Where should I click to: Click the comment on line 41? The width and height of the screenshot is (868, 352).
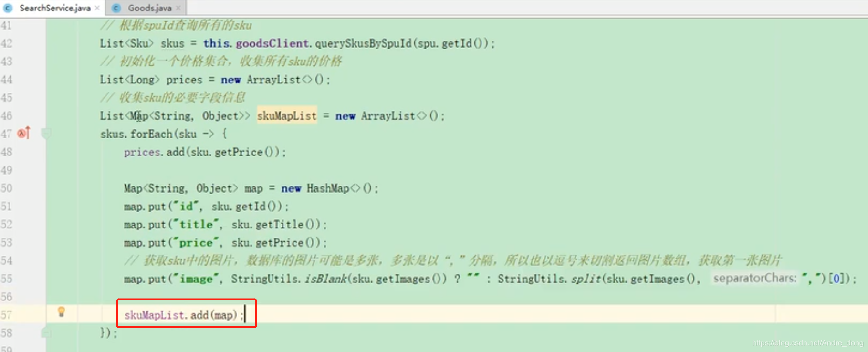pyautogui.click(x=176, y=25)
